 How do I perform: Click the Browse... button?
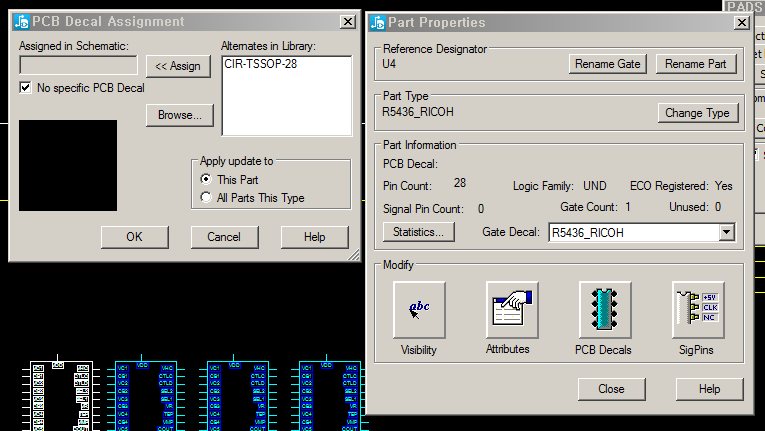(x=180, y=115)
